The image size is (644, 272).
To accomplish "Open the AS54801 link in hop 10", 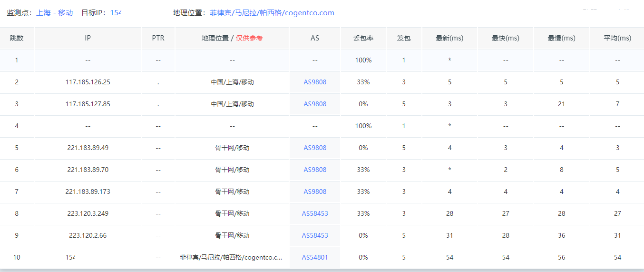I will coord(315,257).
